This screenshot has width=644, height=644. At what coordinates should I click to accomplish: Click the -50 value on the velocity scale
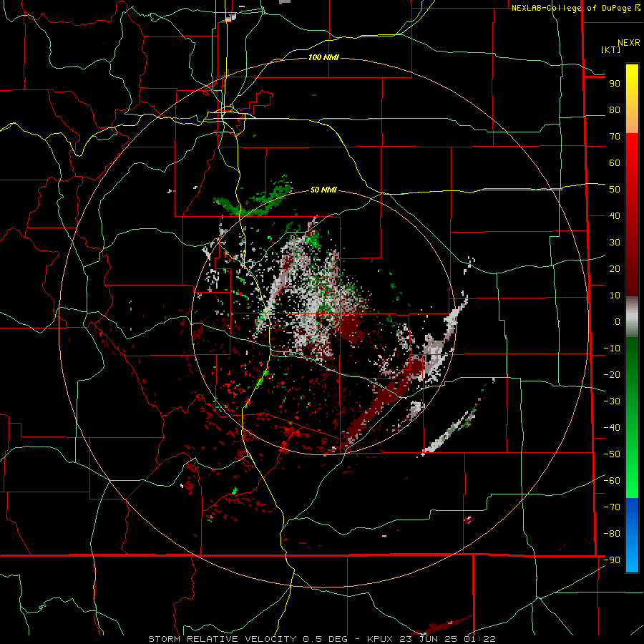[x=612, y=454]
